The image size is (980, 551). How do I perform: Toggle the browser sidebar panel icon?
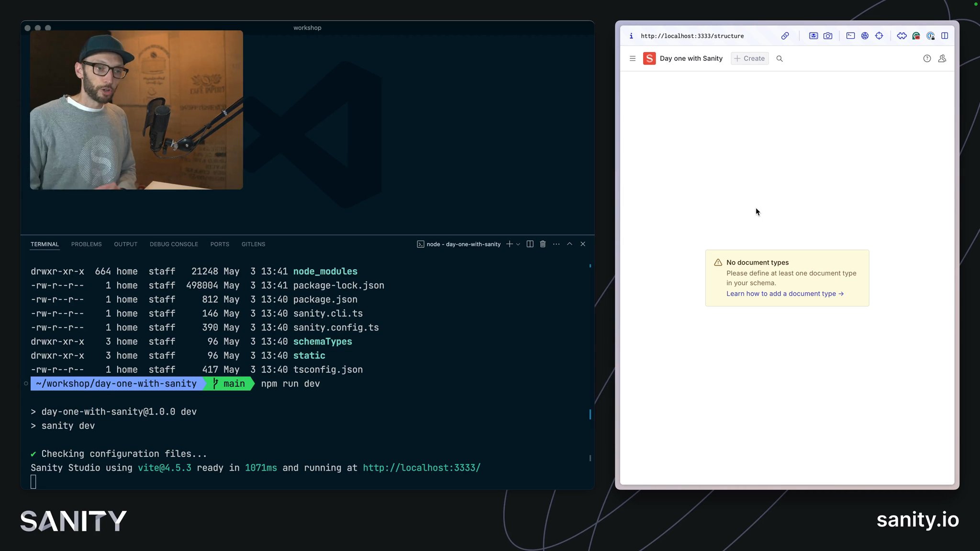[x=945, y=36]
